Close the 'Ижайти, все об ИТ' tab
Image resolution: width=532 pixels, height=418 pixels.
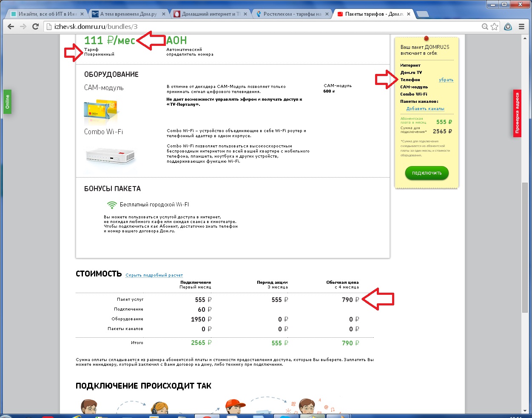81,14
